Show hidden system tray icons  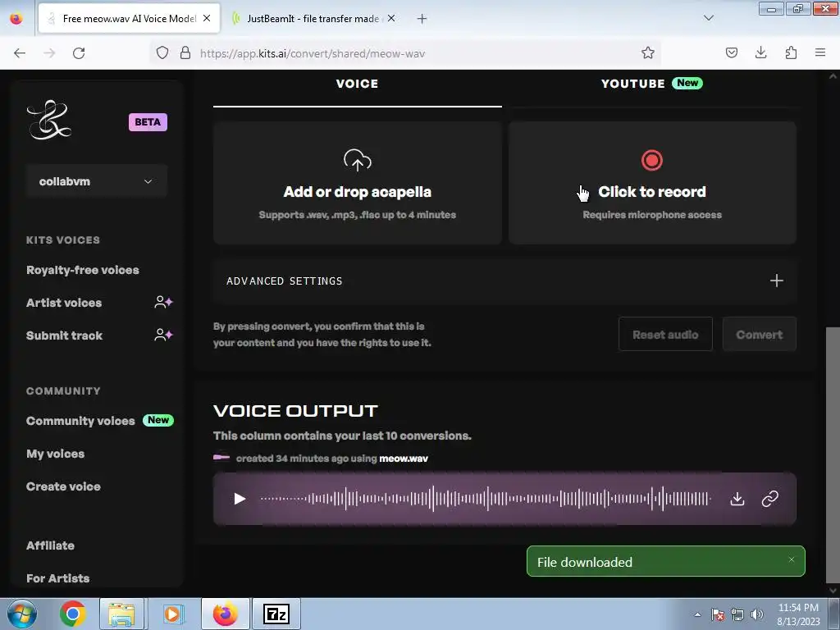(x=697, y=614)
